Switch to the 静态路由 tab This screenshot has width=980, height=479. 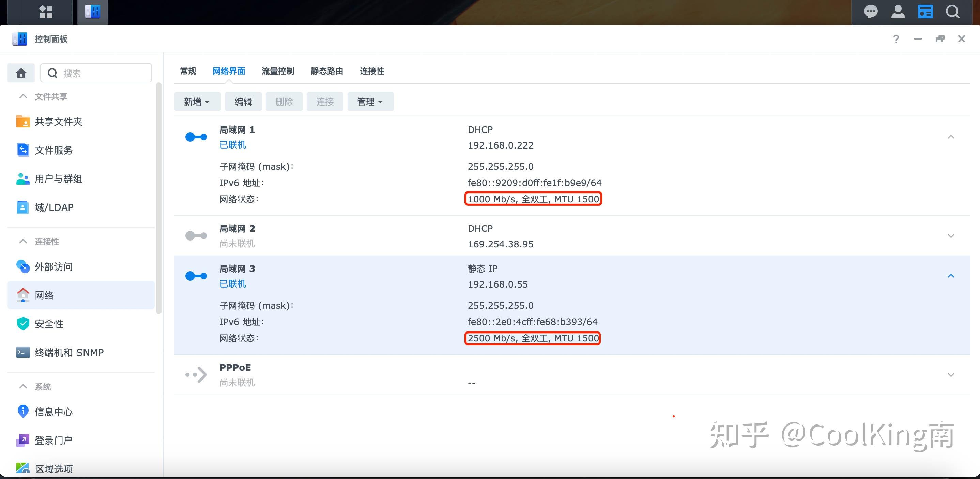(x=326, y=71)
